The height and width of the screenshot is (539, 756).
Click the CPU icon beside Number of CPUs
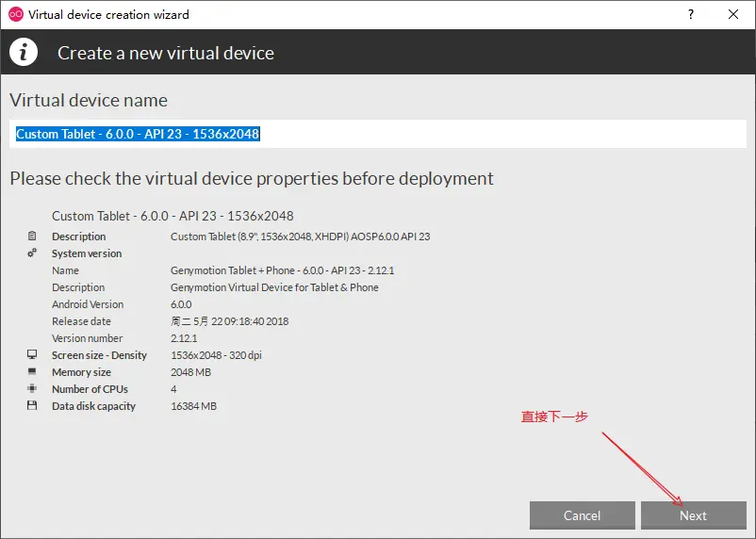click(32, 388)
